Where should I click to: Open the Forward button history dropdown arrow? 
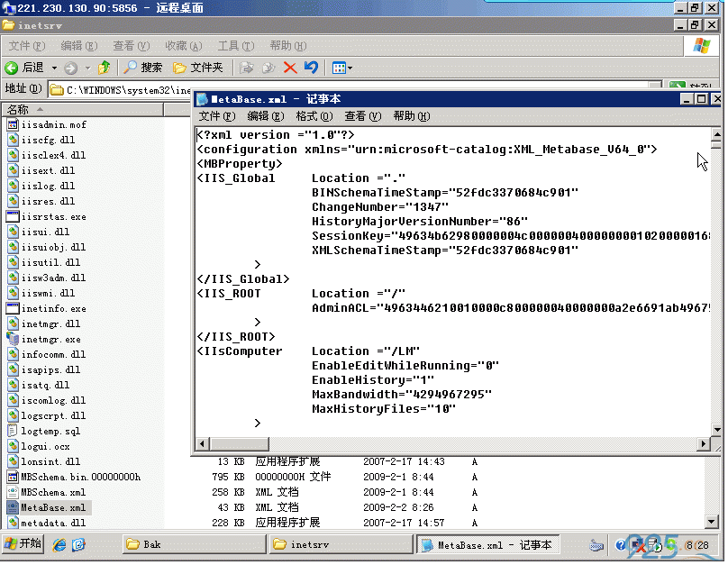point(87,68)
